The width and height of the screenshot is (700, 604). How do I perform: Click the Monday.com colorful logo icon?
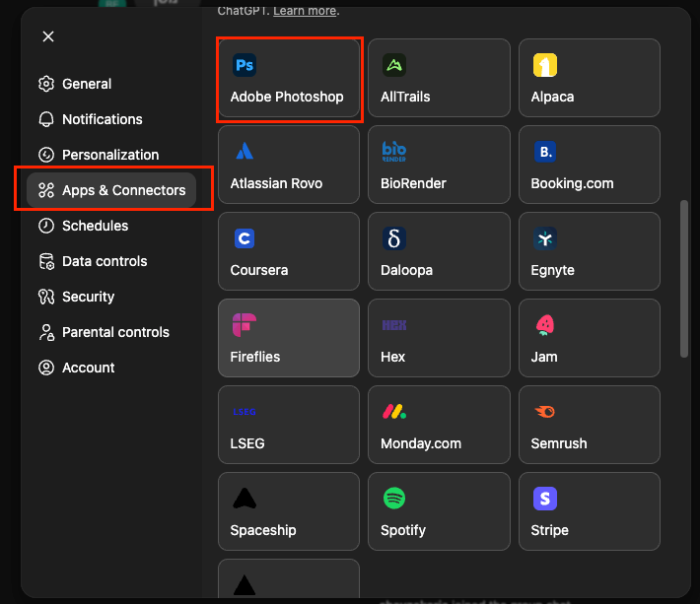(x=394, y=411)
